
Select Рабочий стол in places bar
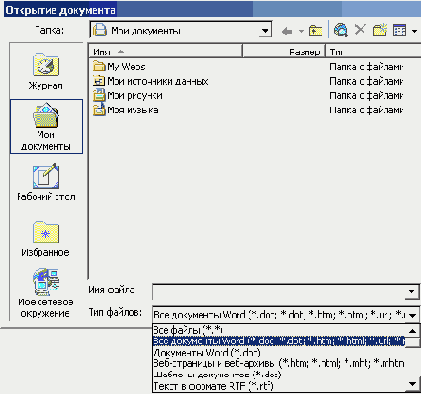pyautogui.click(x=46, y=182)
